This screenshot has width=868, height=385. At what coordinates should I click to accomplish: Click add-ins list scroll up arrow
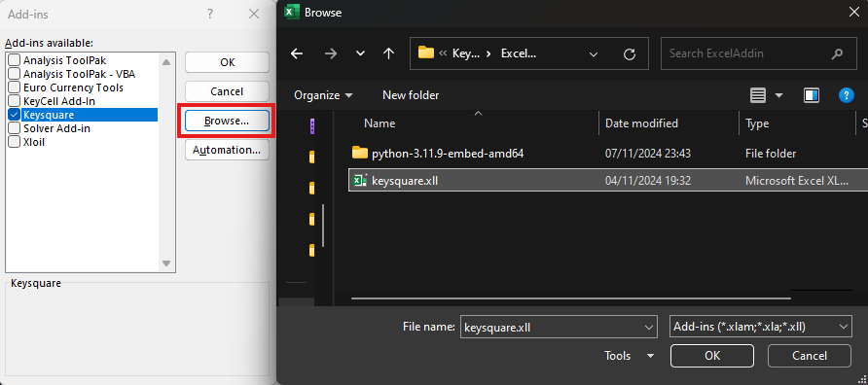point(166,61)
